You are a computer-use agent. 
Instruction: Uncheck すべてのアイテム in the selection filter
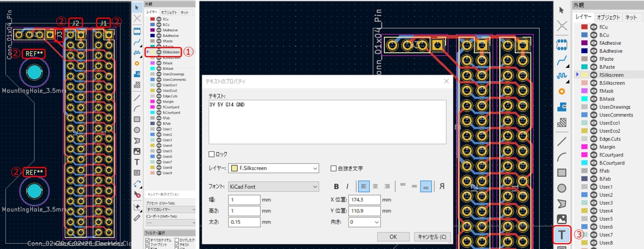point(148,241)
